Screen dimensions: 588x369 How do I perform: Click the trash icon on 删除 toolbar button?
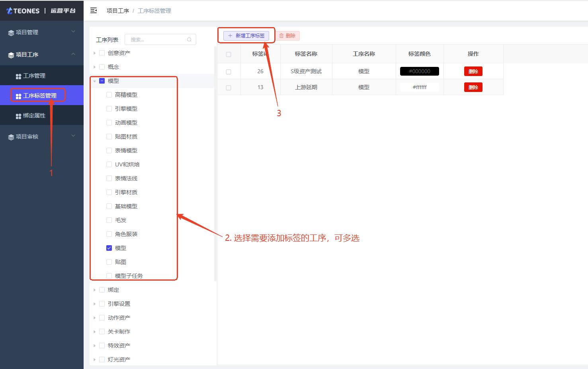[x=281, y=36]
